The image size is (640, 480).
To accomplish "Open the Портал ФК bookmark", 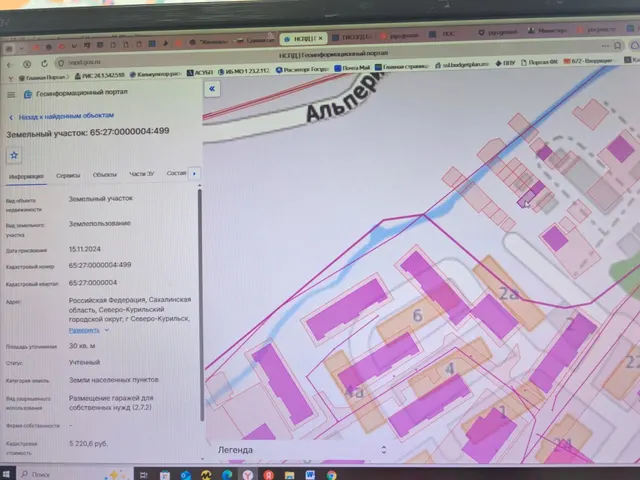I will 539,62.
